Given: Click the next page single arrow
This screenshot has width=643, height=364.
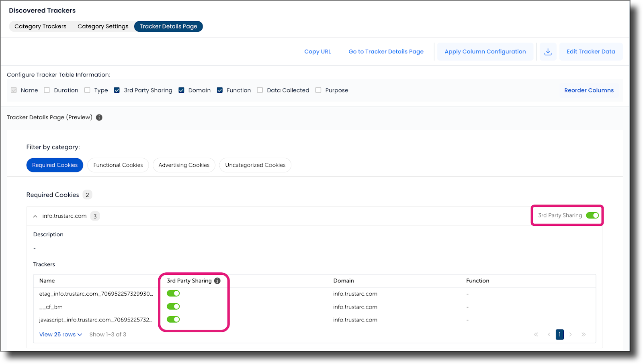Looking at the screenshot, I should coord(571,334).
